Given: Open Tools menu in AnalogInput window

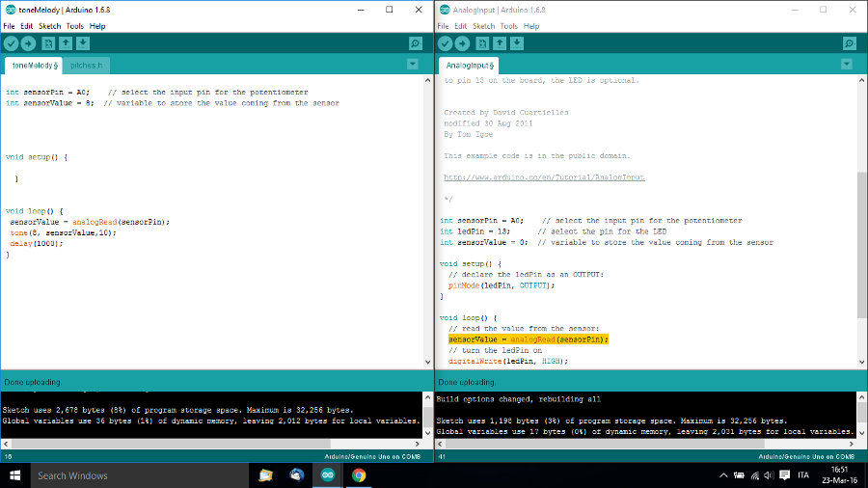Looking at the screenshot, I should point(508,26).
